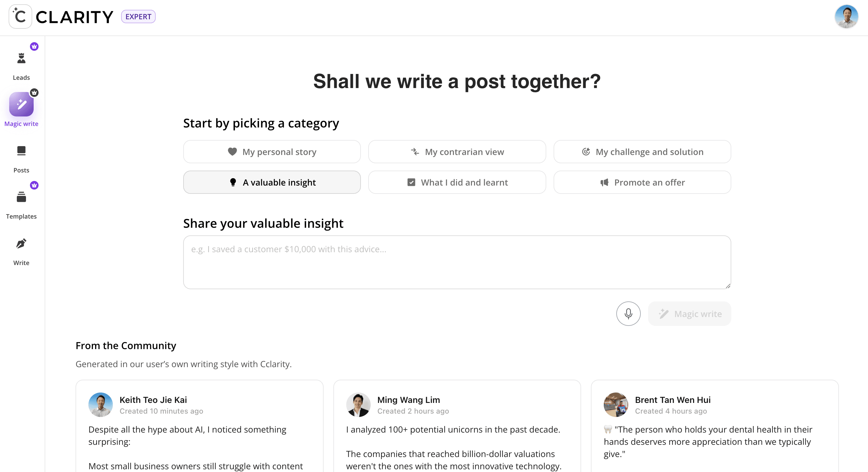This screenshot has width=868, height=472.
Task: Click the heart icon on My personal story
Action: 232,152
